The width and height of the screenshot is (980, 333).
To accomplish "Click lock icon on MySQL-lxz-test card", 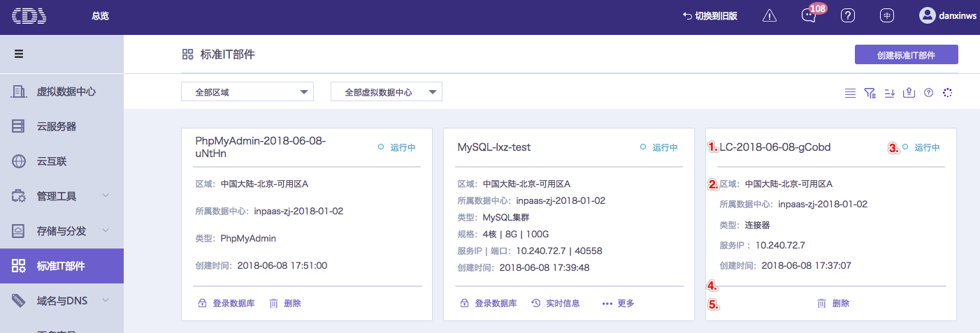I will pos(464,303).
